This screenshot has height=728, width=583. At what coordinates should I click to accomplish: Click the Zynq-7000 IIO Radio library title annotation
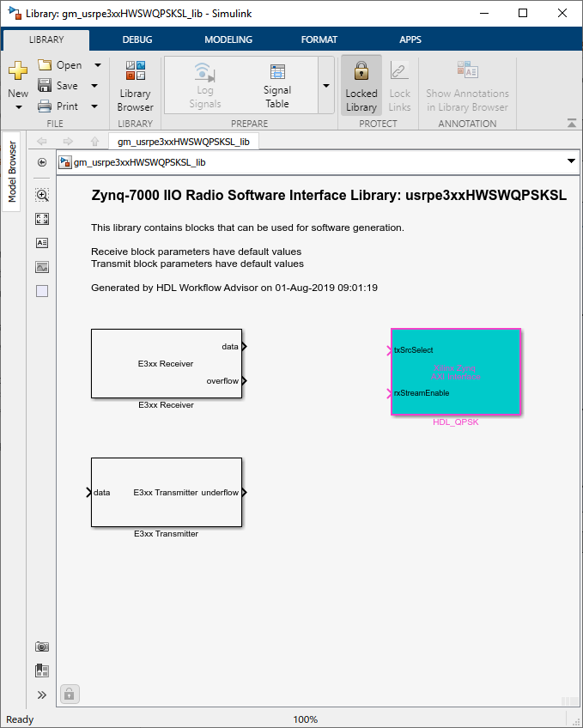point(329,195)
